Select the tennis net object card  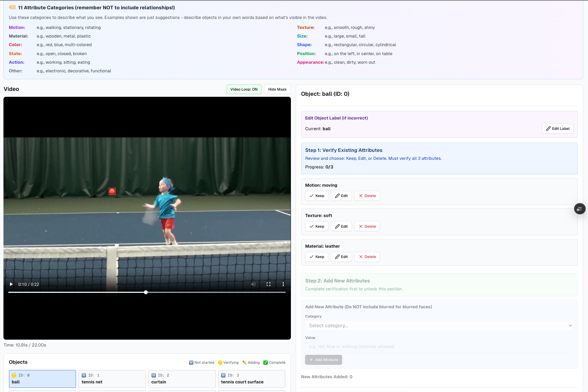pyautogui.click(x=112, y=379)
